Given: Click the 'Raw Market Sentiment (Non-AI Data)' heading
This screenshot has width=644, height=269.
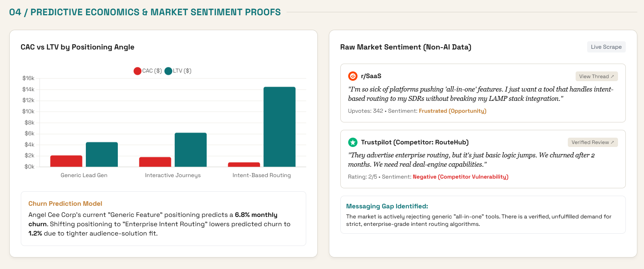Looking at the screenshot, I should pyautogui.click(x=405, y=47).
